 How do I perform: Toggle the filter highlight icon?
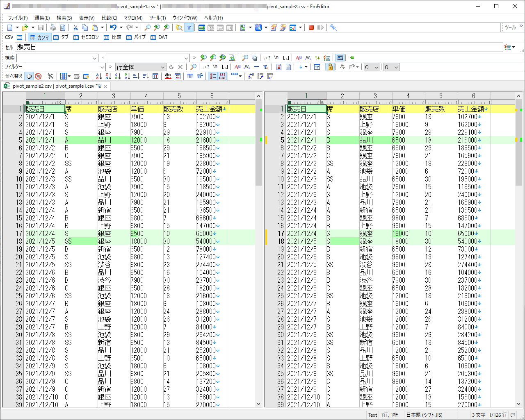click(x=278, y=67)
